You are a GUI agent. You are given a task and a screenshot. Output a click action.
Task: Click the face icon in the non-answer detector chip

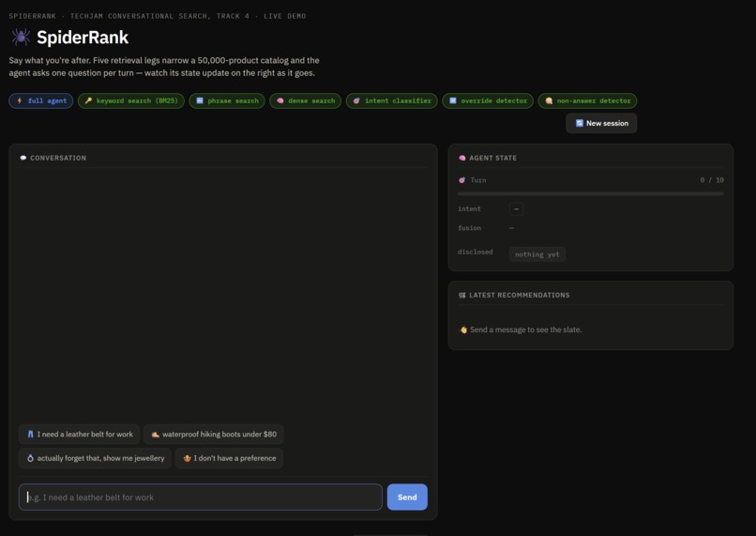click(x=549, y=100)
